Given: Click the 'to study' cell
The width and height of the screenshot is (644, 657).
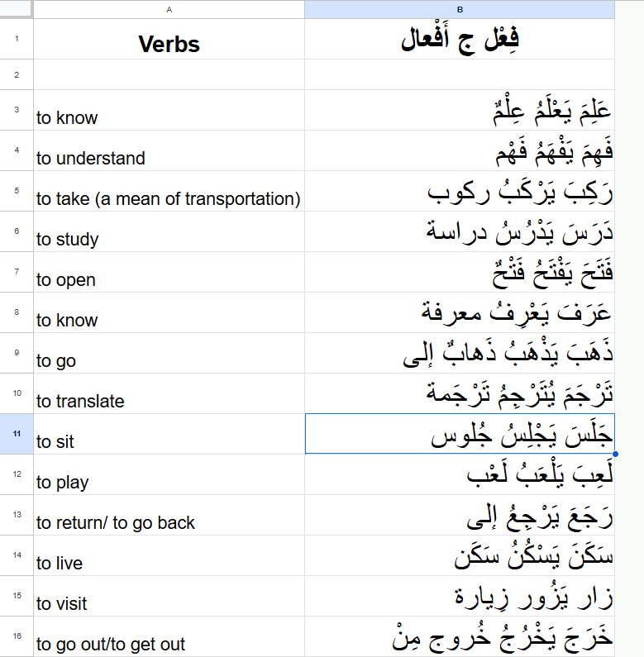Looking at the screenshot, I should point(169,231).
